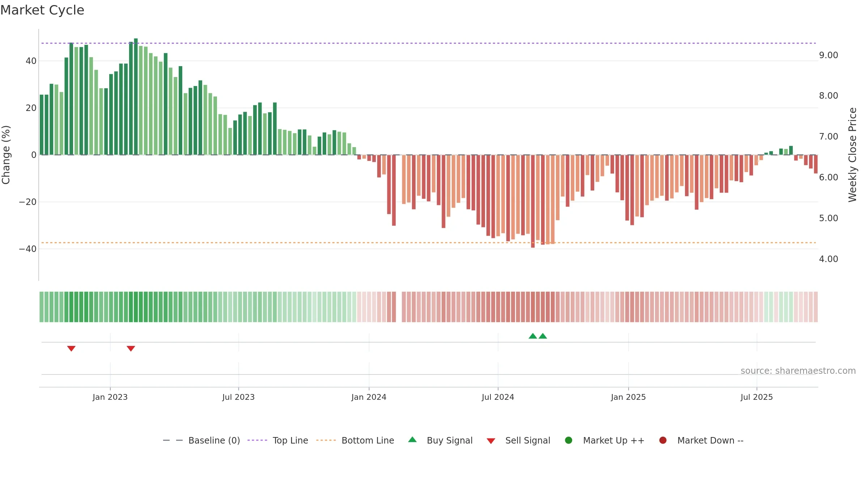Click the Jul 2024 axis label
The width and height of the screenshot is (868, 488).
pyautogui.click(x=498, y=397)
